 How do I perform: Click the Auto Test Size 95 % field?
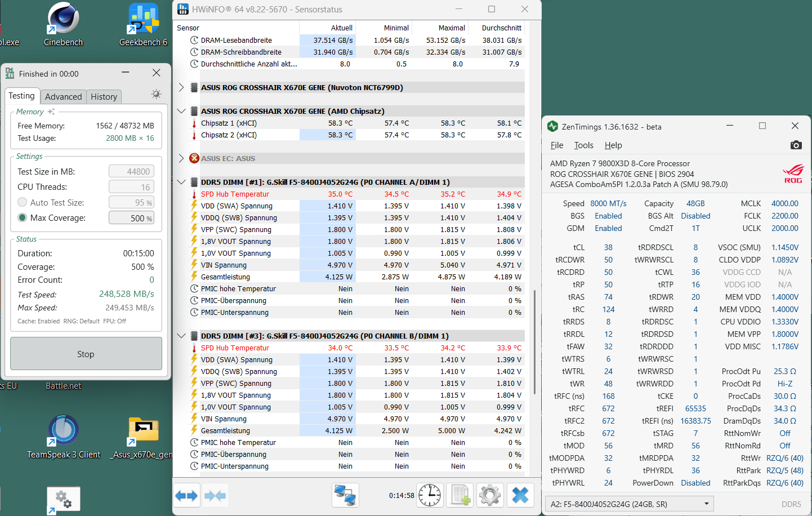(x=131, y=202)
